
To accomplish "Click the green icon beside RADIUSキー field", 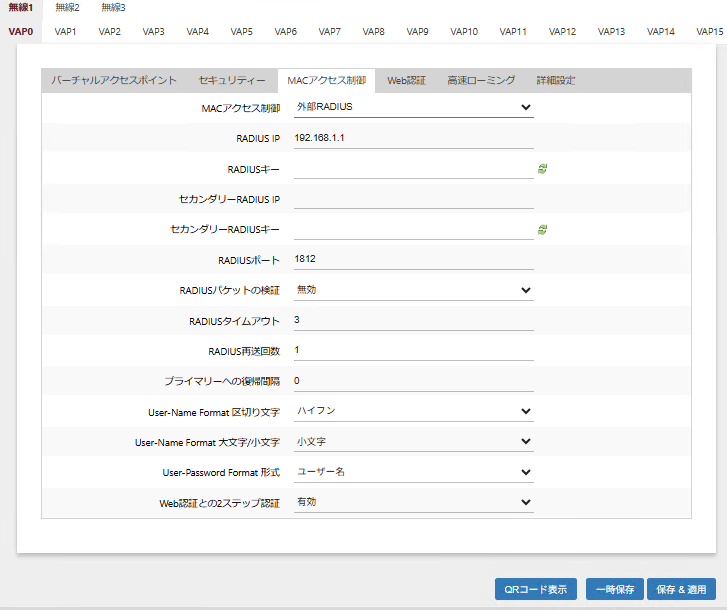I will (542, 169).
